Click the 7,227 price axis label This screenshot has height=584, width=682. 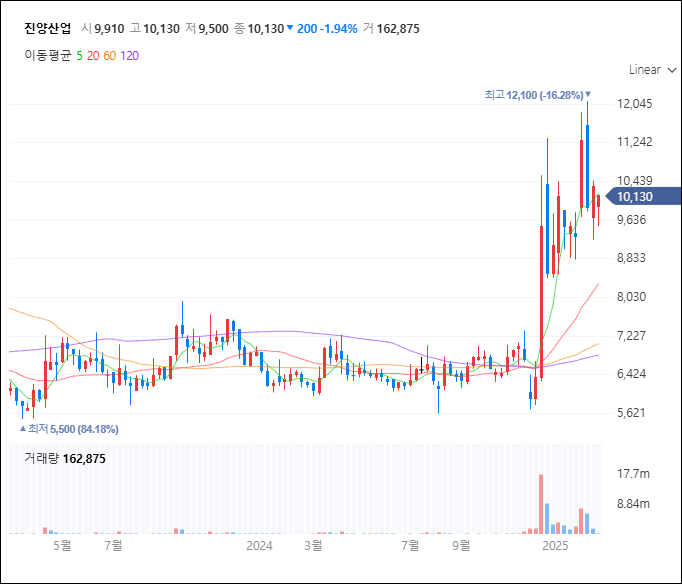tap(632, 335)
